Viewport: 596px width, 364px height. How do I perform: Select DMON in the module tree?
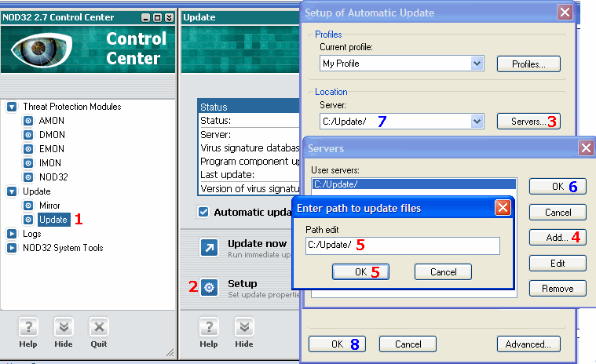(x=52, y=135)
